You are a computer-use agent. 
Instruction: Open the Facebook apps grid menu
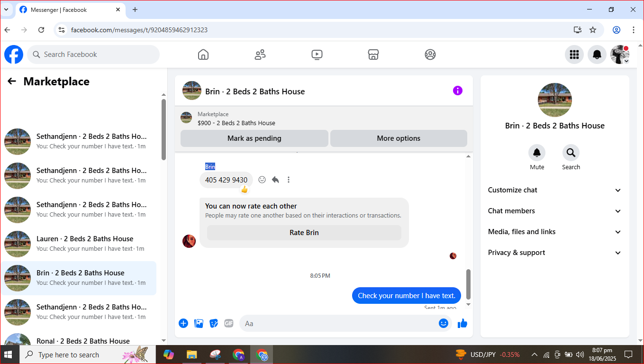tap(574, 55)
